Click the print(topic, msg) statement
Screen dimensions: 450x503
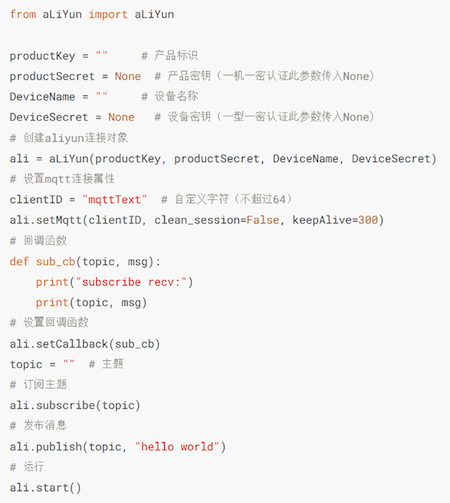click(x=91, y=303)
